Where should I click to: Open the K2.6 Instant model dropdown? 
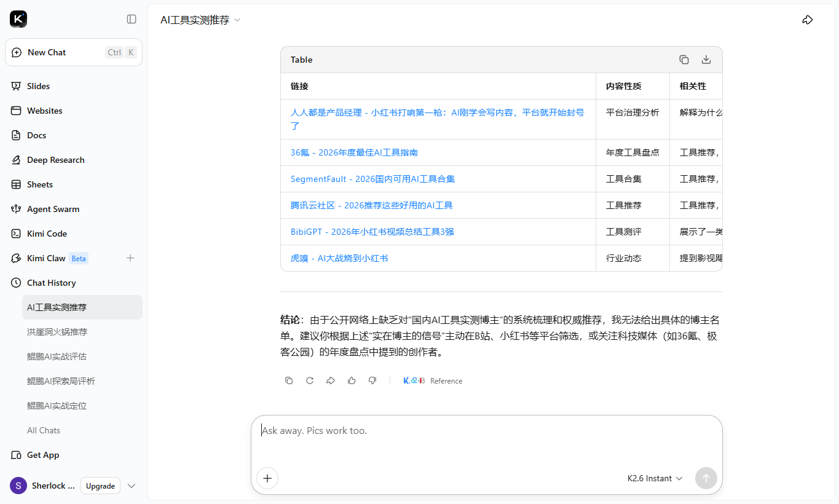tap(655, 478)
